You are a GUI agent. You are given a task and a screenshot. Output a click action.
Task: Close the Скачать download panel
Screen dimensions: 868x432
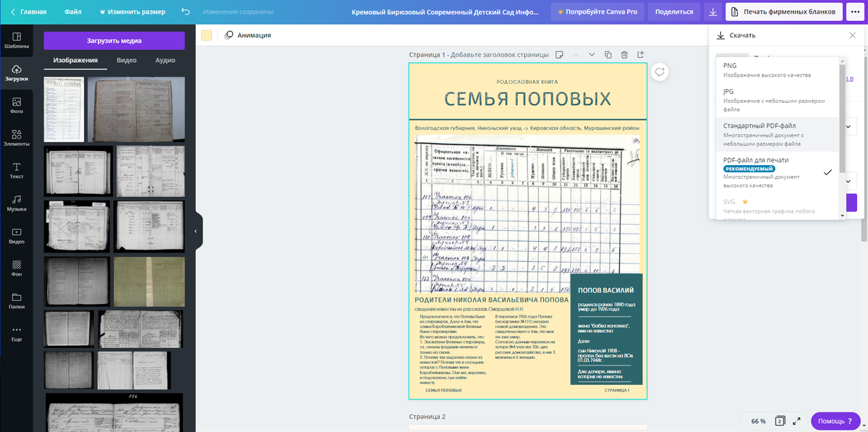pos(852,35)
